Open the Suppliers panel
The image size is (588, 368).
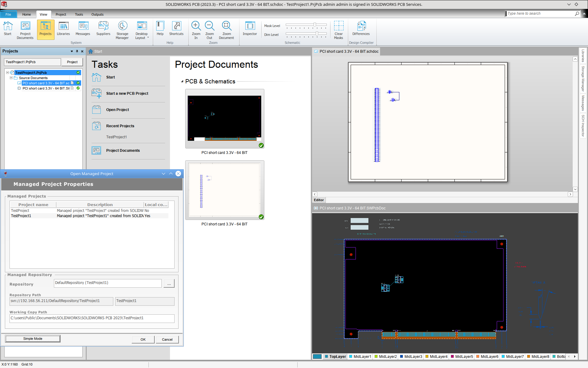[x=103, y=29]
